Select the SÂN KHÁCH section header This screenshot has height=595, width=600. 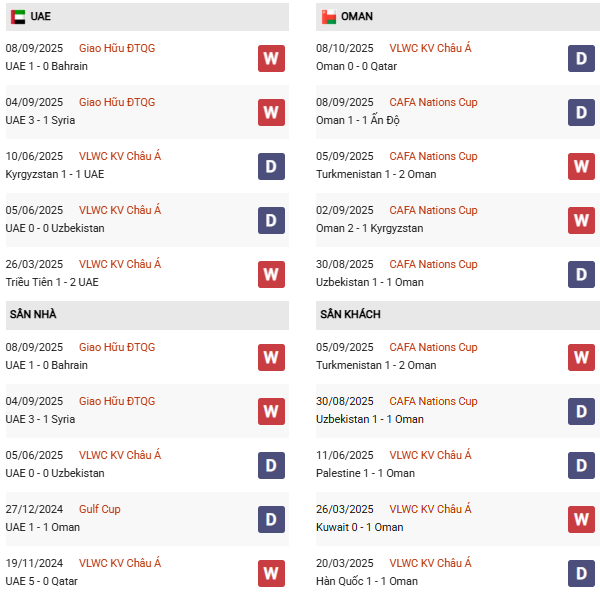350,314
